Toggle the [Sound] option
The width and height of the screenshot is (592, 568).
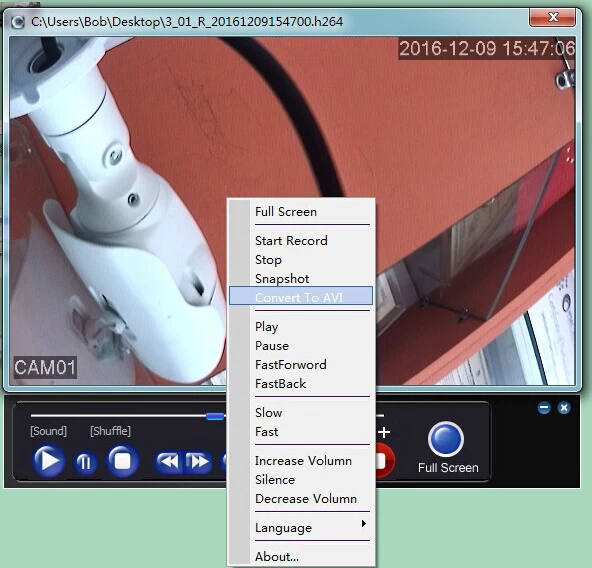tap(48, 431)
